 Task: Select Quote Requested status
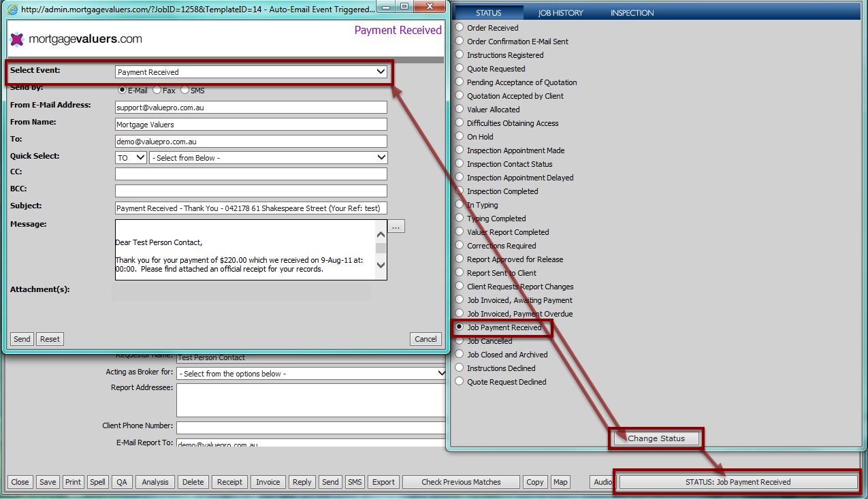pyautogui.click(x=460, y=69)
